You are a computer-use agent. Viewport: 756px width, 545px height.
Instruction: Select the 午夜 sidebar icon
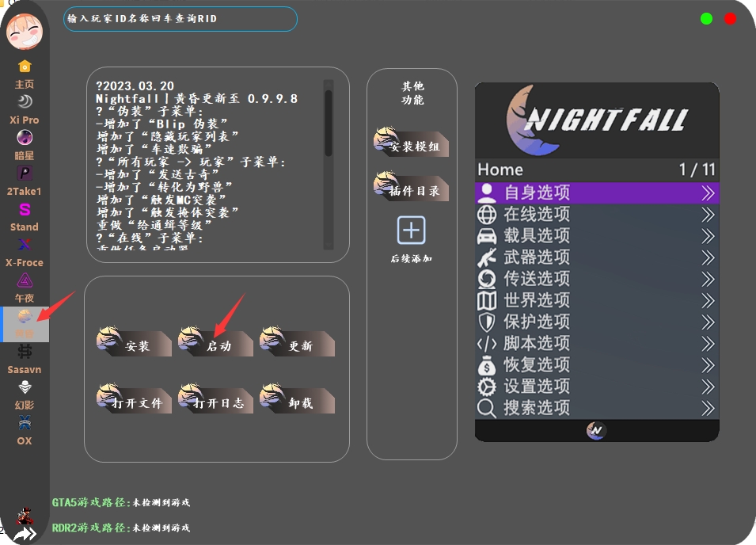coord(25,286)
